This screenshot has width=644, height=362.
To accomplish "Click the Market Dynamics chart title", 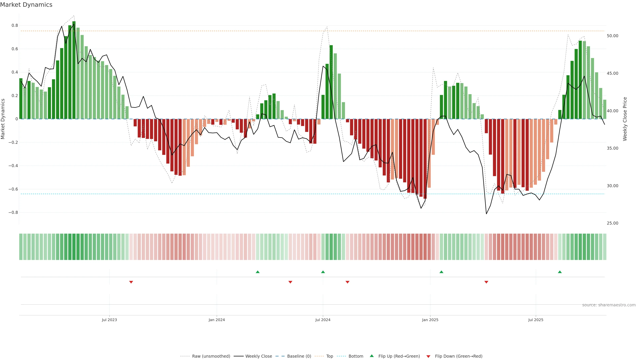I will pos(26,5).
